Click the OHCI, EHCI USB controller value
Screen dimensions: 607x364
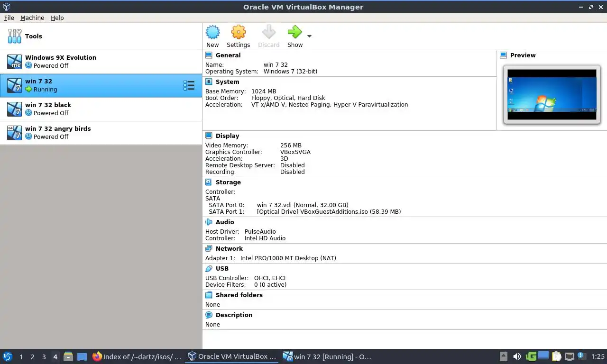[x=270, y=278]
